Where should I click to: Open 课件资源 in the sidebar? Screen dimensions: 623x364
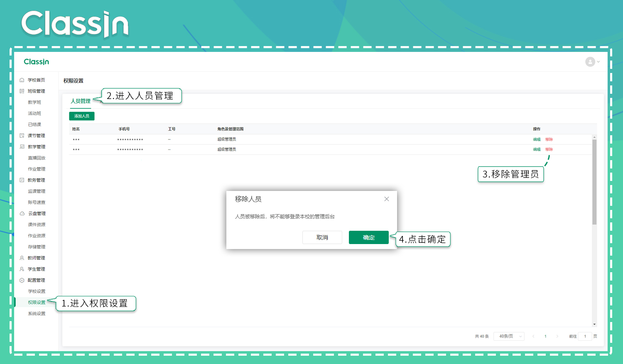[x=37, y=225]
